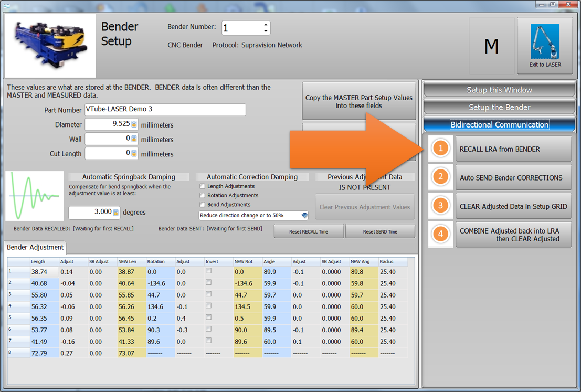Enable Length Adjustments checkbox

coord(203,186)
